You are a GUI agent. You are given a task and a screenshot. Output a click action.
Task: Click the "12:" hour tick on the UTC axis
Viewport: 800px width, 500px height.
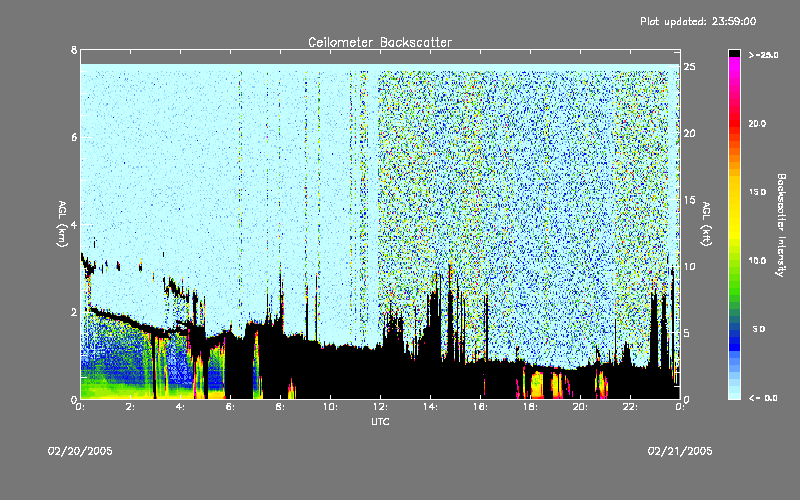(380, 407)
